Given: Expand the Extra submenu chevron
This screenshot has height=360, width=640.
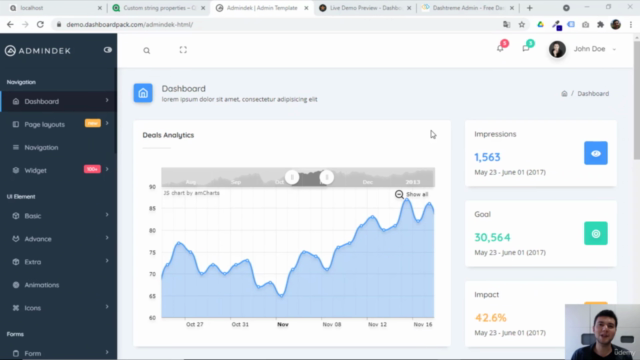Looking at the screenshot, I should tap(107, 261).
